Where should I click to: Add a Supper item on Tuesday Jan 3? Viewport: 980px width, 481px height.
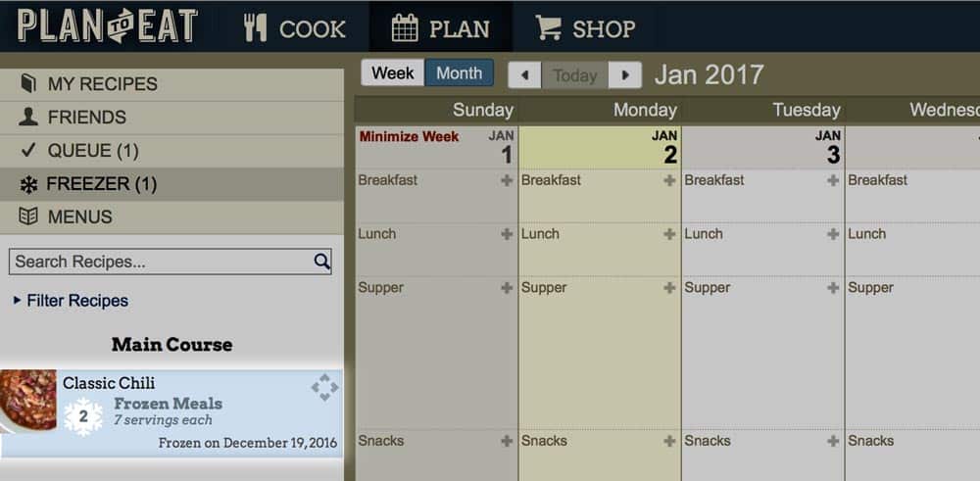833,288
